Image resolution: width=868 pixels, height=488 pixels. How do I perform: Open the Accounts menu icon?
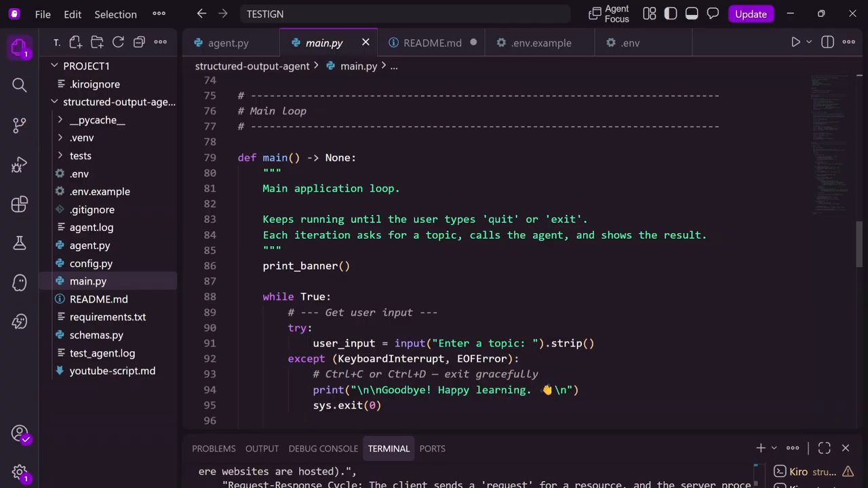[x=19, y=434]
